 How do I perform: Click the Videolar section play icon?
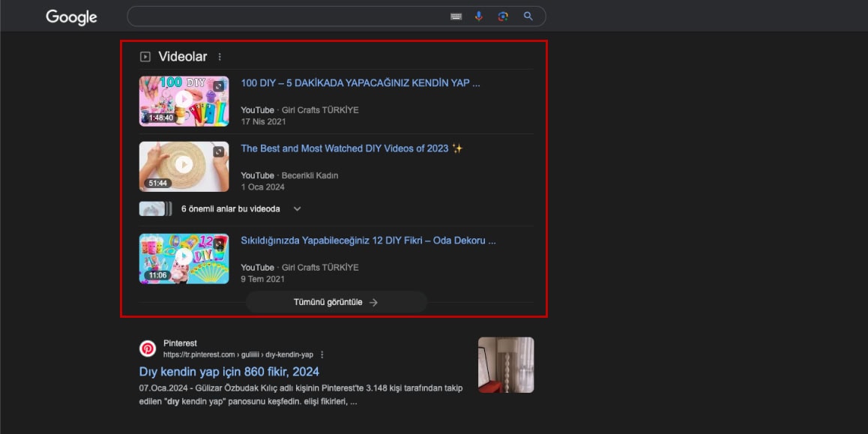(x=145, y=56)
